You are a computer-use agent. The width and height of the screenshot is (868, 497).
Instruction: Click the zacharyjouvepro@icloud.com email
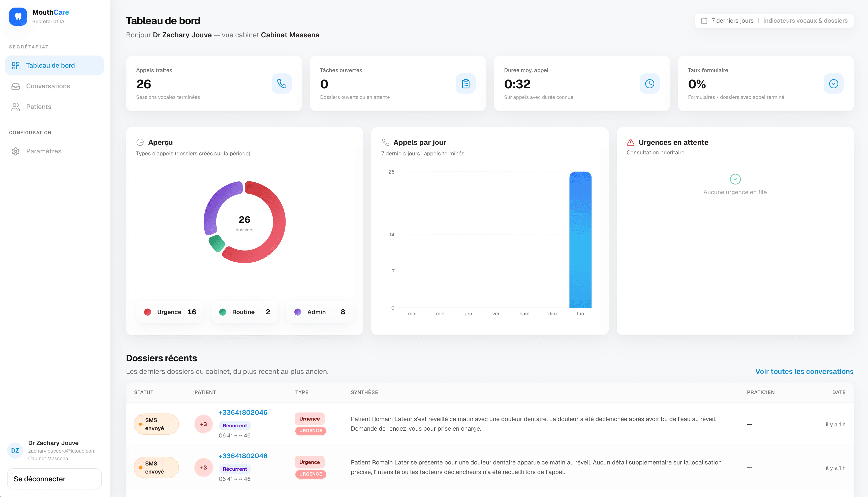[x=62, y=451]
